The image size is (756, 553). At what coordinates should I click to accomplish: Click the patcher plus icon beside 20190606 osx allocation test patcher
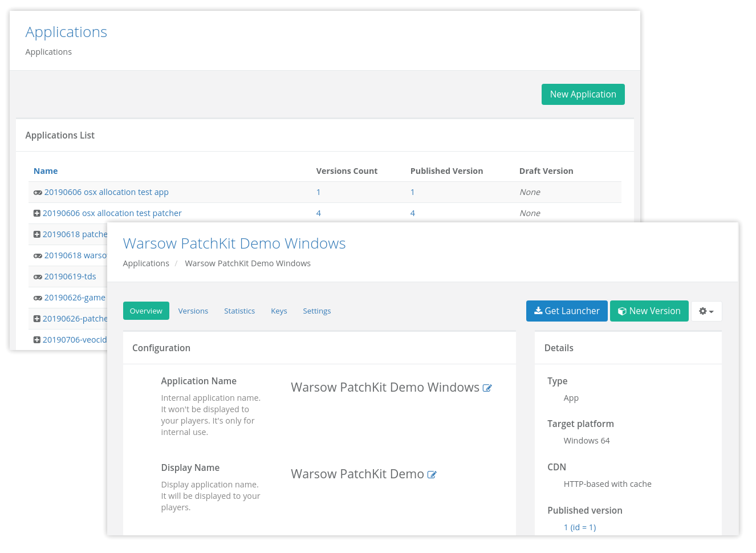[36, 213]
